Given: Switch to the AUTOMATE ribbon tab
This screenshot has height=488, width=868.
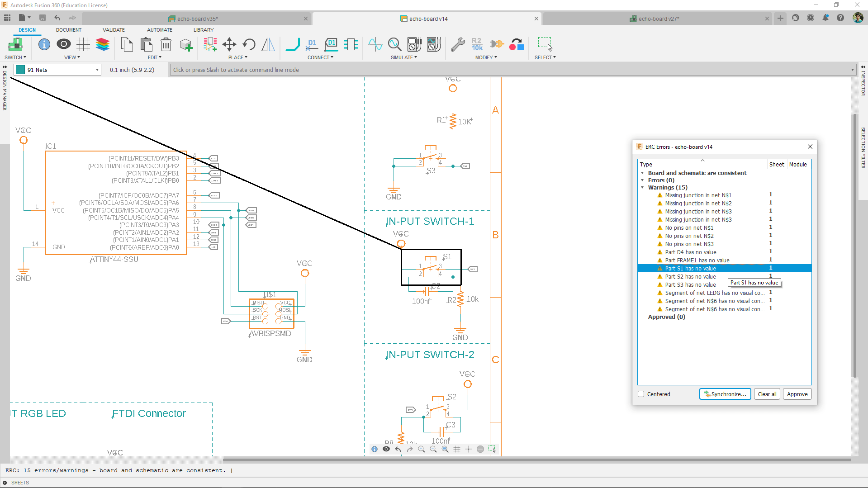Looking at the screenshot, I should click(160, 30).
